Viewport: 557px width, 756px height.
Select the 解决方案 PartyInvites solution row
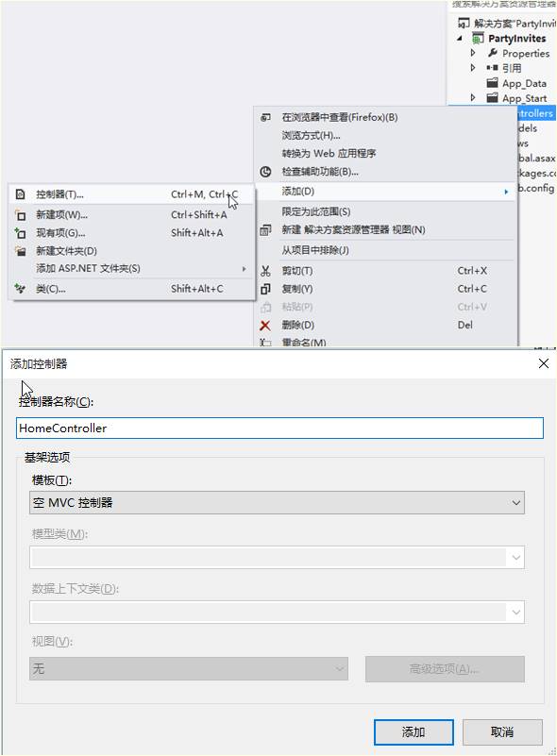(506, 24)
